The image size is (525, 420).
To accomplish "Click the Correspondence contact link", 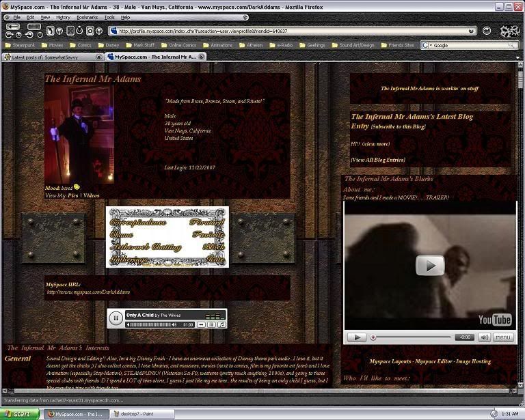I will [138, 222].
